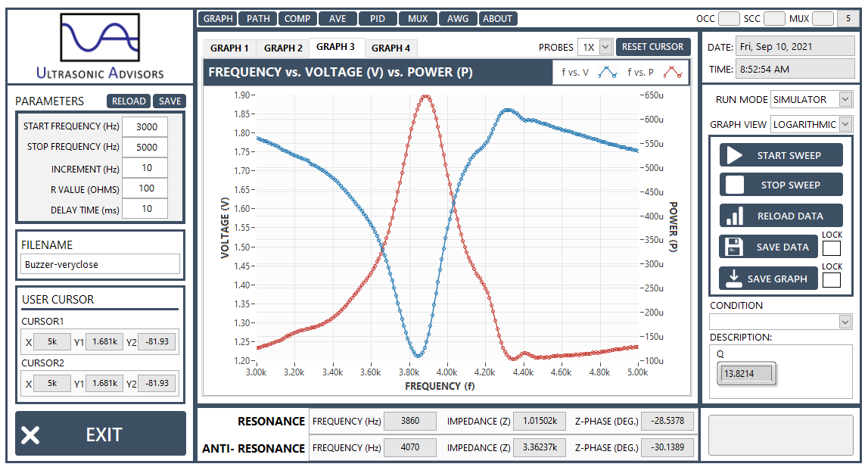The height and width of the screenshot is (467, 868).
Task: Click the anti-resonance Z-phase value -30.1389
Action: 667,447
